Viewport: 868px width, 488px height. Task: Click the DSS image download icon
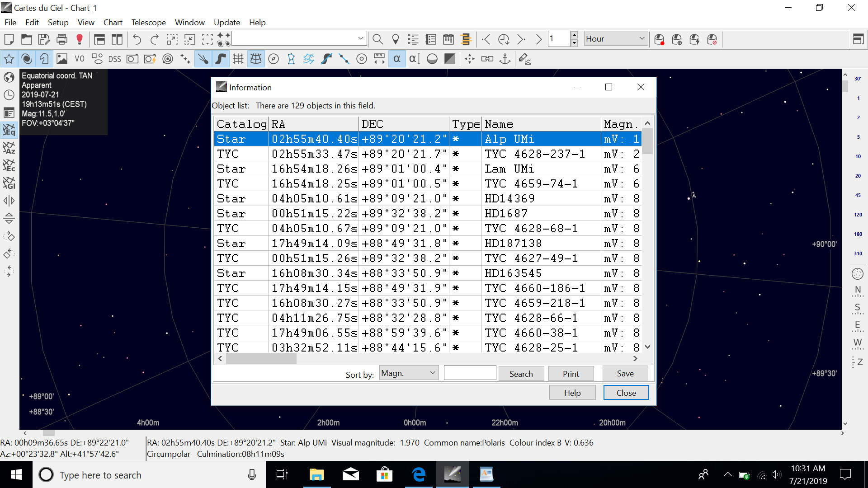point(114,59)
